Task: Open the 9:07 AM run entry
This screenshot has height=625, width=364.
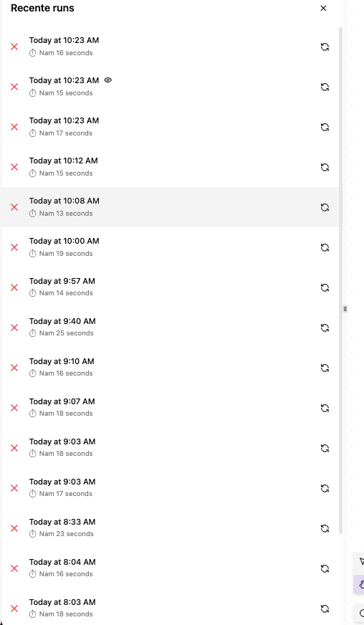Action: tap(171, 408)
